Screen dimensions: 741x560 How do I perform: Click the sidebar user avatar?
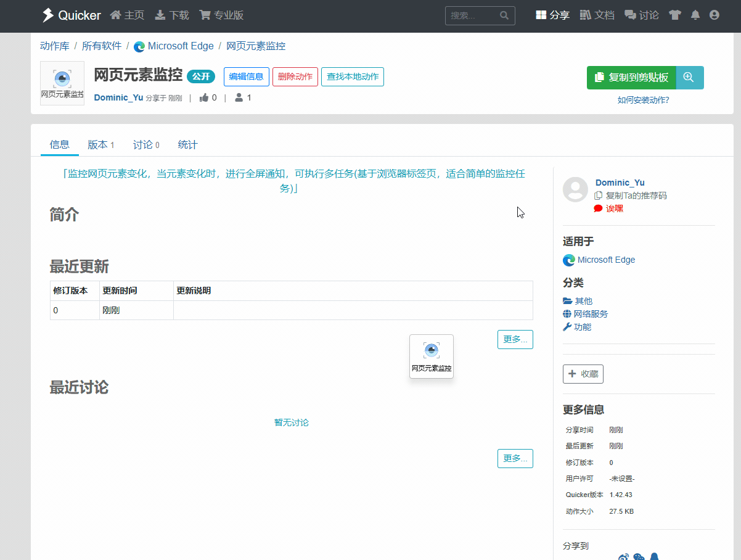pyautogui.click(x=575, y=189)
